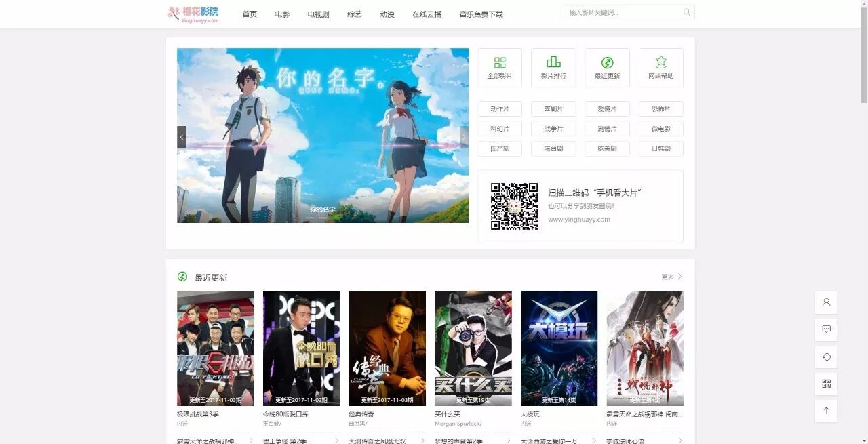This screenshot has height=444, width=868.
Task: Click 经典传奇 title link
Action: (361, 414)
